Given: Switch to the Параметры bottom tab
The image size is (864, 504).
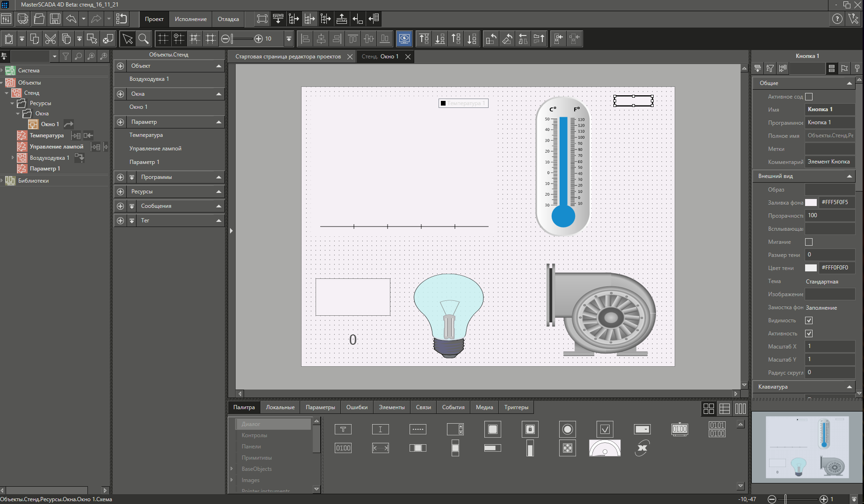Looking at the screenshot, I should pyautogui.click(x=320, y=407).
